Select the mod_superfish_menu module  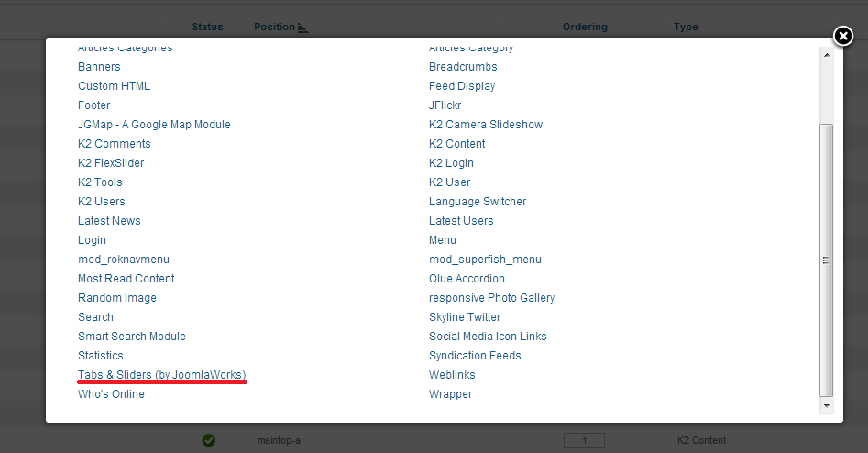tap(485, 260)
